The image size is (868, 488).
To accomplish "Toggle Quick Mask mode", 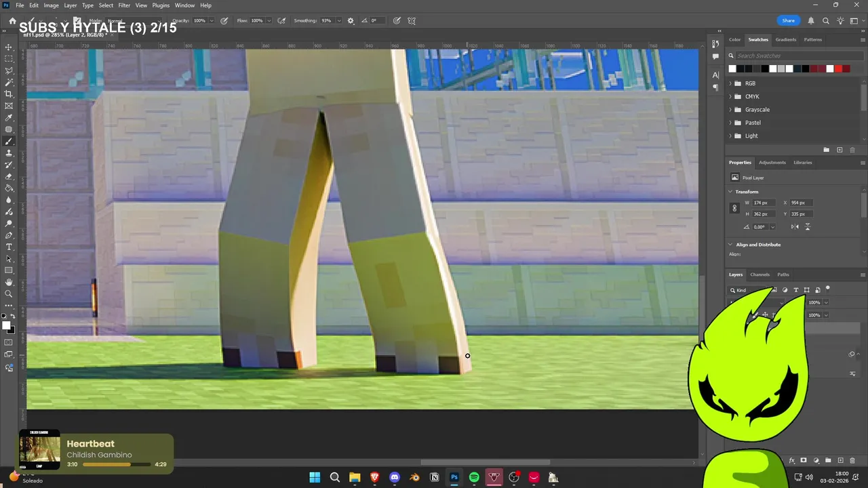I will click(9, 342).
